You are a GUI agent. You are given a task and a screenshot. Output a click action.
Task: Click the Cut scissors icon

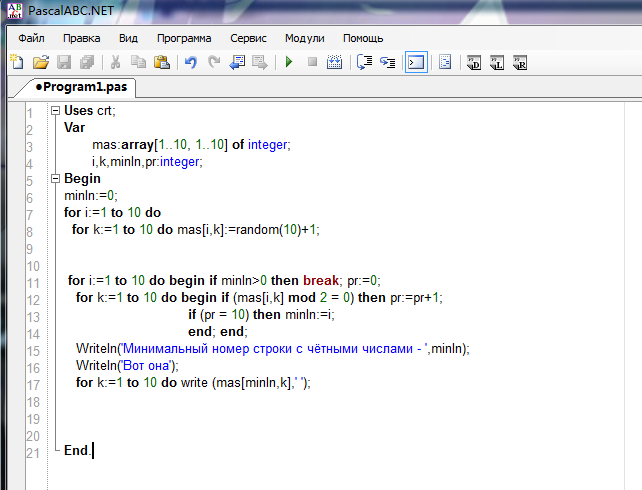pyautogui.click(x=115, y=62)
